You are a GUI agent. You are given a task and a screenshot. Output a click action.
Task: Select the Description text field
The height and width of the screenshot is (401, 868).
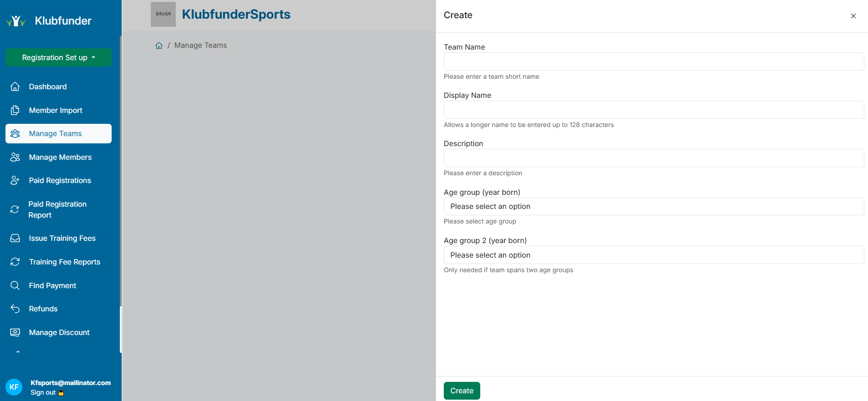653,158
